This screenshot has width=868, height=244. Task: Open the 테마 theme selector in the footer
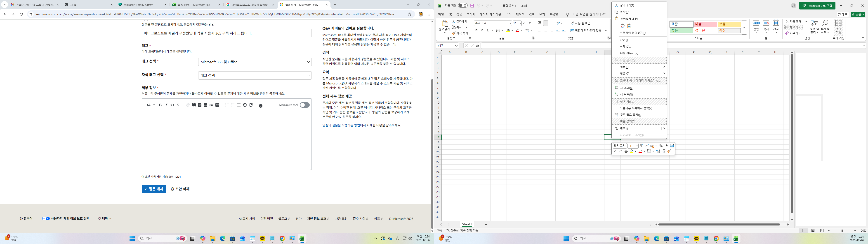click(105, 218)
